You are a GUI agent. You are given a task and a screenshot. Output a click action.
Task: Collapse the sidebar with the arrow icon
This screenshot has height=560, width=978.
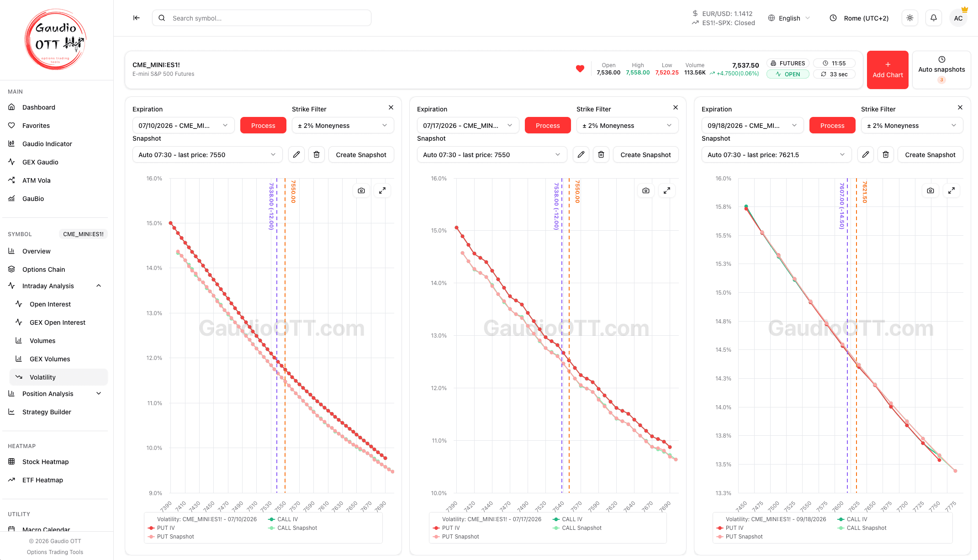(x=136, y=18)
